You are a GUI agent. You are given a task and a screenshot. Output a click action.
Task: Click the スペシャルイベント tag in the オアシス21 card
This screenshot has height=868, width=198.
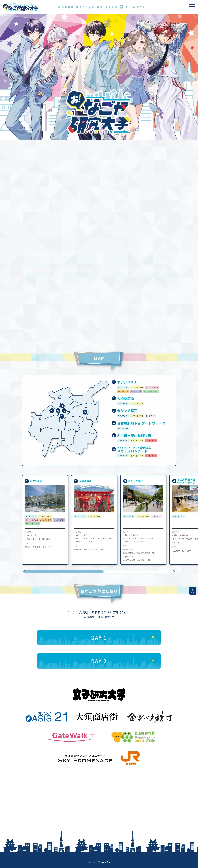pos(32,524)
